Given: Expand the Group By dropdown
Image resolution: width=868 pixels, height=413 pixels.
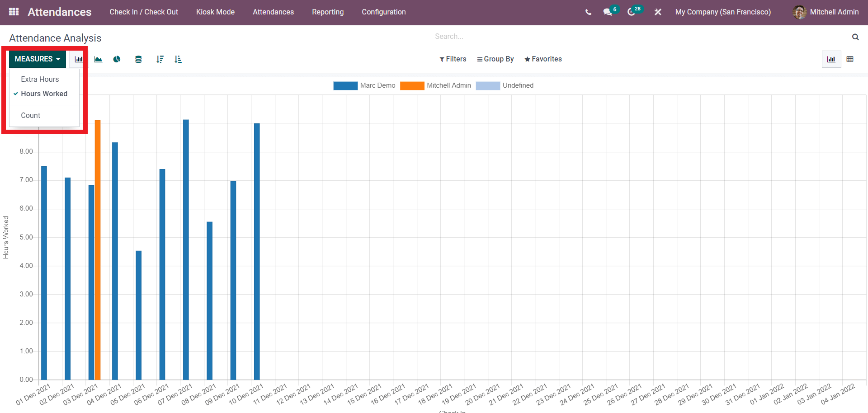Looking at the screenshot, I should [x=495, y=59].
